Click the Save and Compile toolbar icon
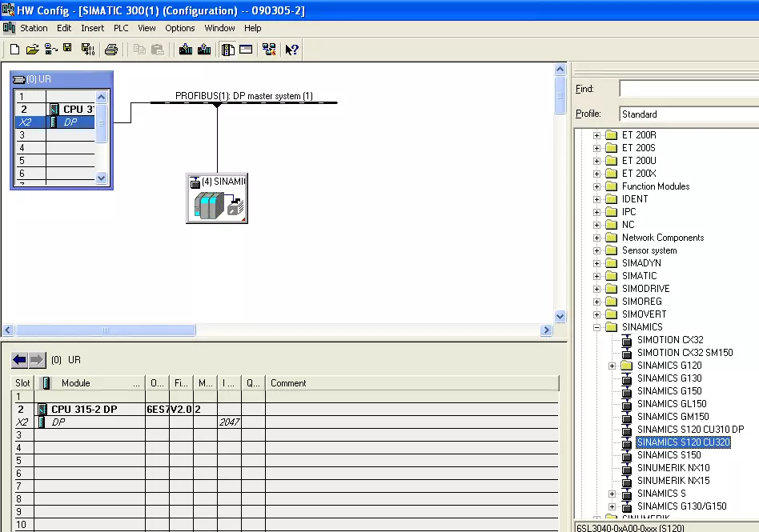 [x=87, y=50]
